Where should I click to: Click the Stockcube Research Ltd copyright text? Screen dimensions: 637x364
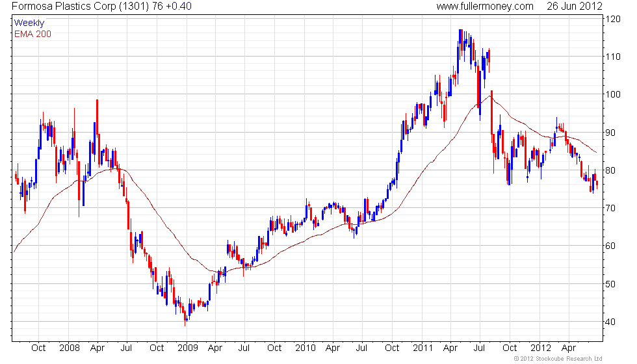pyautogui.click(x=558, y=359)
